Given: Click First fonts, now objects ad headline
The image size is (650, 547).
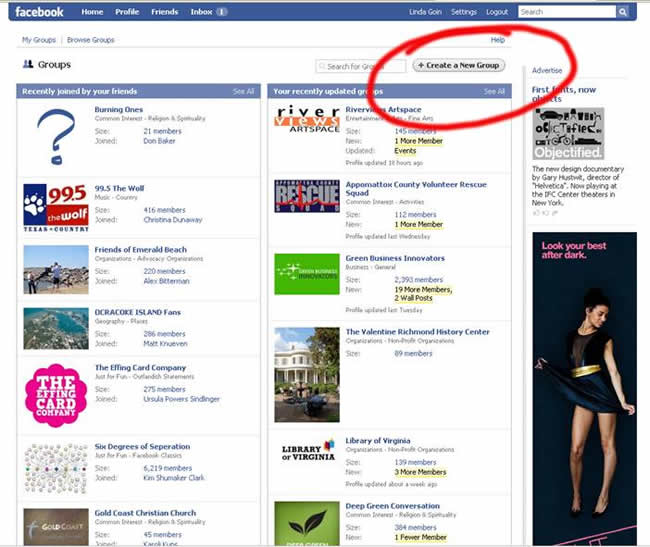Looking at the screenshot, I should click(564, 94).
